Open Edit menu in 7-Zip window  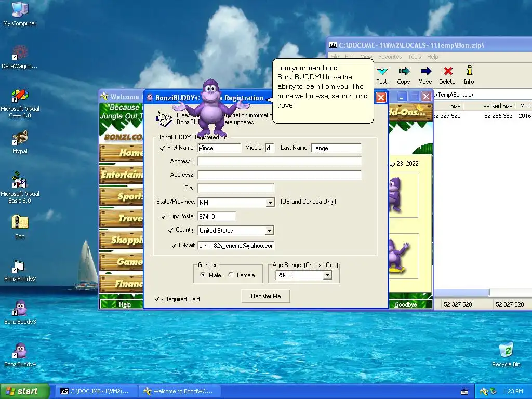(x=350, y=57)
